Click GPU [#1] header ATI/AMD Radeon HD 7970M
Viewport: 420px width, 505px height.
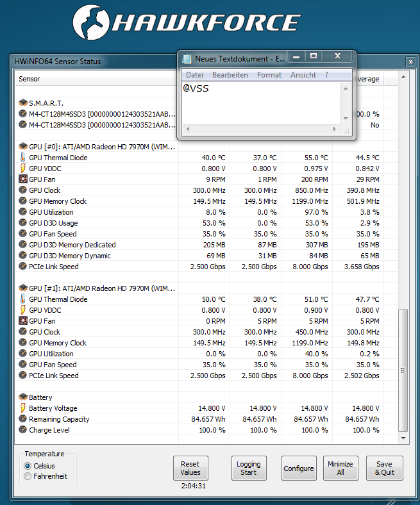click(102, 288)
